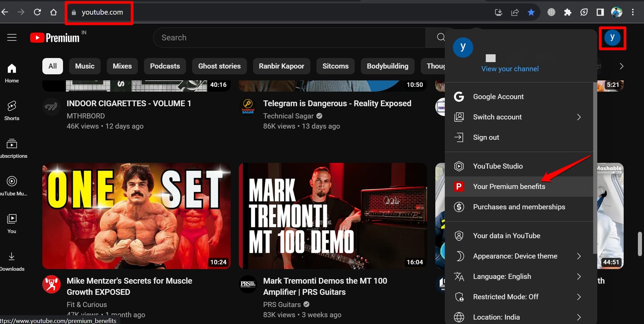Reload the page in browser
Viewport: 644px width, 324px height.
pyautogui.click(x=37, y=12)
